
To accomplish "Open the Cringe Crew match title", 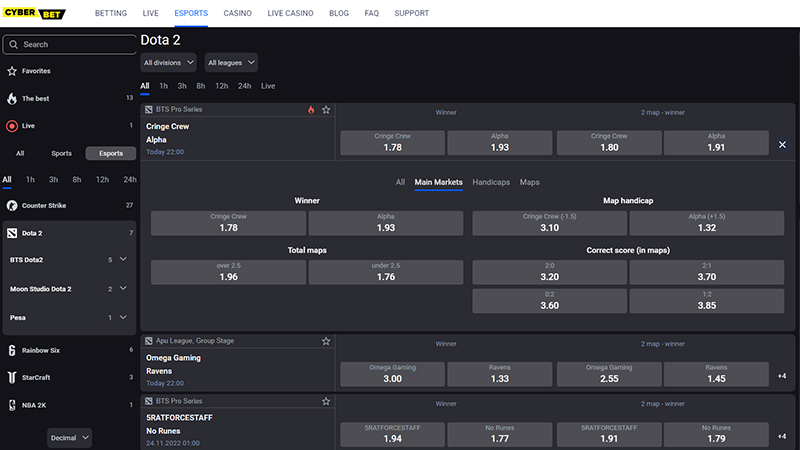I will (167, 127).
